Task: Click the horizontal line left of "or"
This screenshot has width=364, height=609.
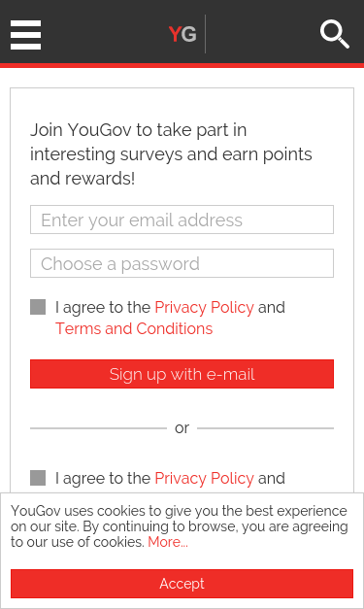Action: [99, 428]
